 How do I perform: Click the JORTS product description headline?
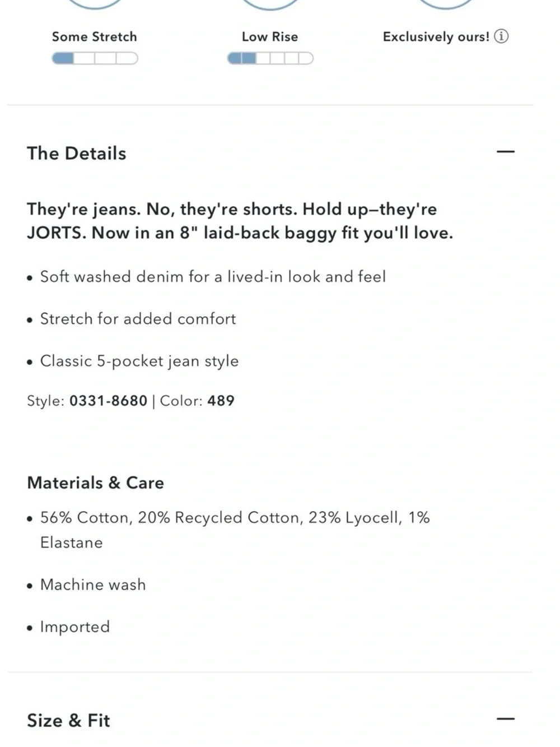[240, 221]
